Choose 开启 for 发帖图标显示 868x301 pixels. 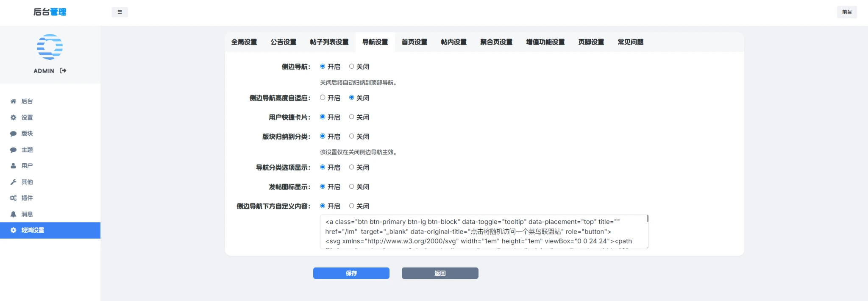click(323, 187)
